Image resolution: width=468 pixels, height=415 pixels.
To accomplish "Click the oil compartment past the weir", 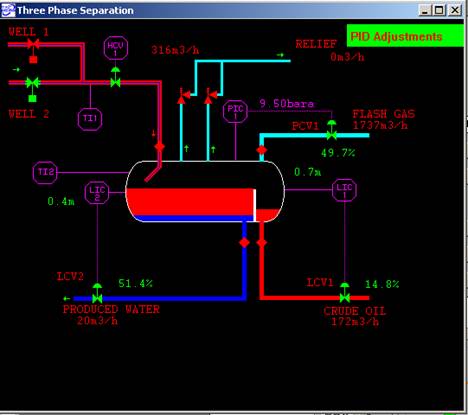I will [268, 215].
